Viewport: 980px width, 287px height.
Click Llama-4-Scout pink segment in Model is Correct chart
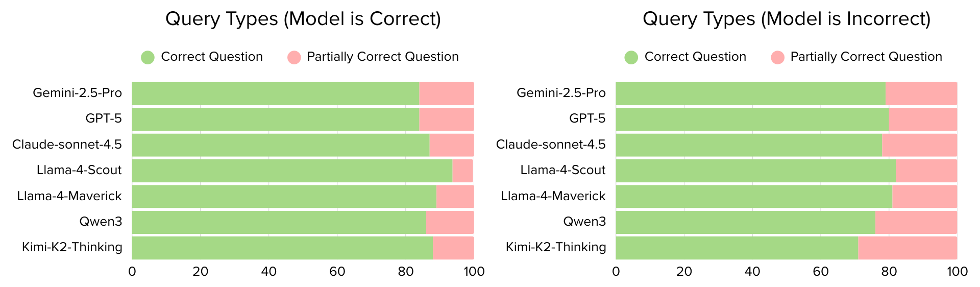pyautogui.click(x=462, y=171)
